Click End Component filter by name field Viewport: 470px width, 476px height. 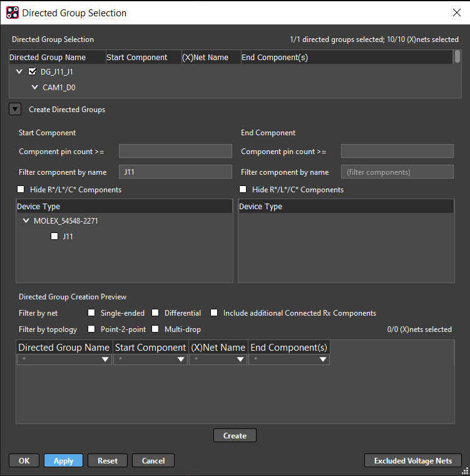pyautogui.click(x=397, y=172)
